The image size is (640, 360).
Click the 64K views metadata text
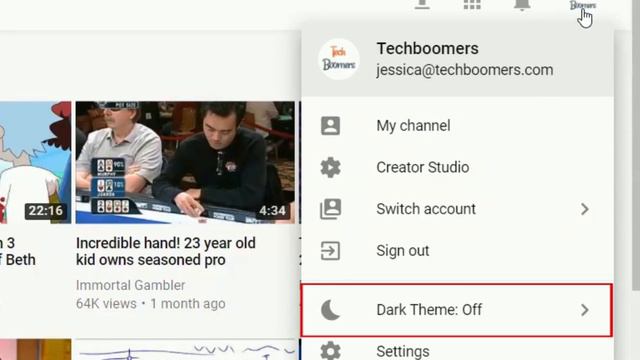[106, 304]
